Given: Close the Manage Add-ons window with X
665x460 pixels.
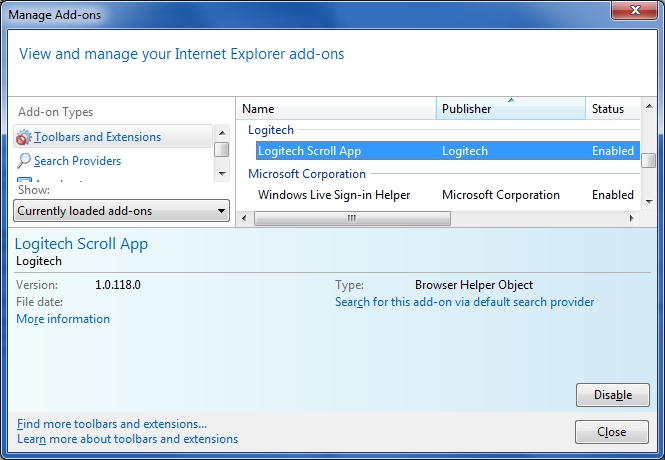Looking at the screenshot, I should pos(634,9).
